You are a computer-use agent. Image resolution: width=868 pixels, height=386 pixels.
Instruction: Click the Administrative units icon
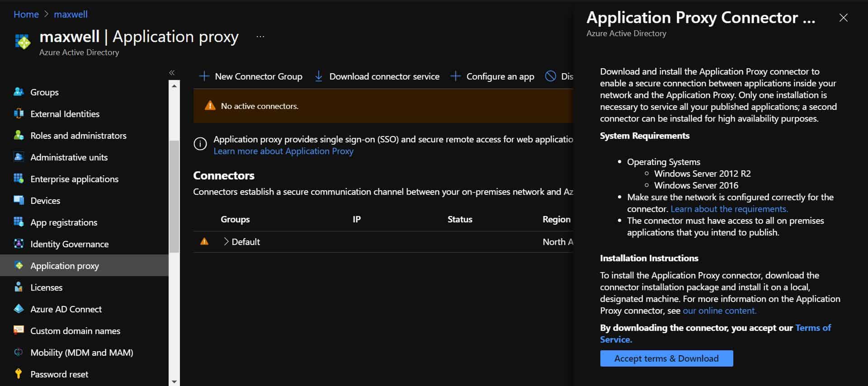(x=19, y=157)
